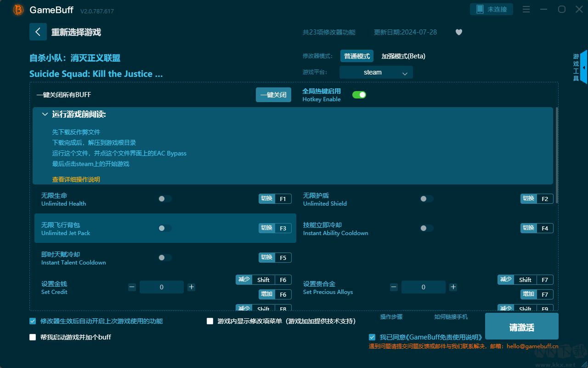Image resolution: width=588 pixels, height=368 pixels.
Task: Click the phone not-connected icon button
Action: tap(492, 9)
